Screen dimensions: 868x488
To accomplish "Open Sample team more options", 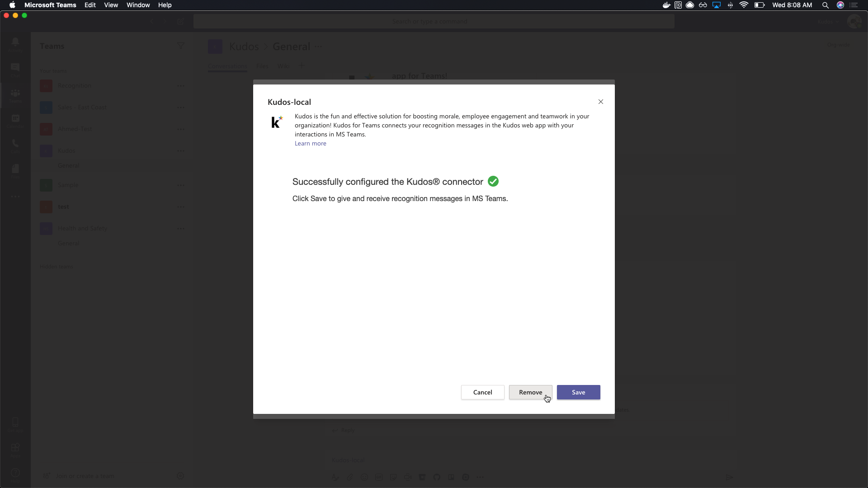I will 181,185.
